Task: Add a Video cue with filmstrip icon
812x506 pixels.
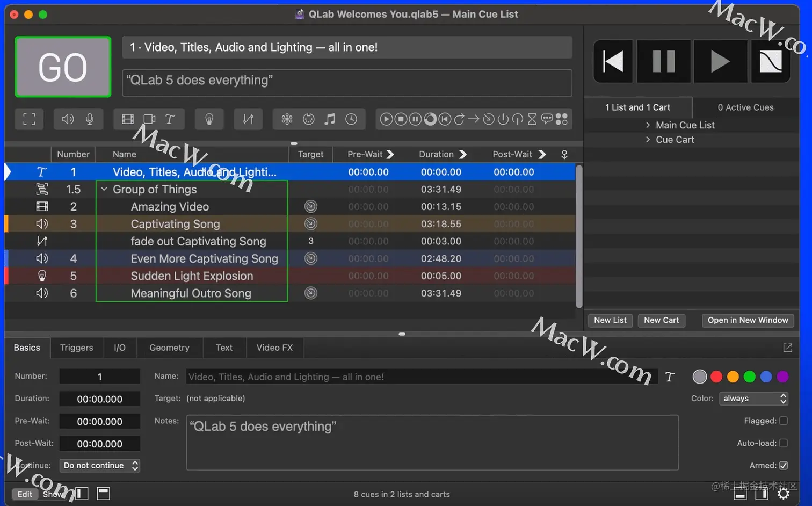Action: (128, 119)
